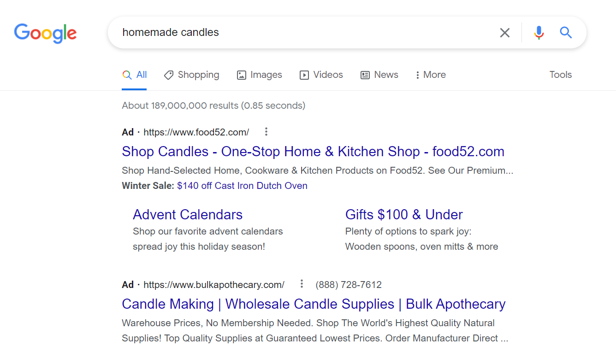Open three-dot menu beside bulkapothecary.com ad
This screenshot has width=616, height=364.
point(302,283)
